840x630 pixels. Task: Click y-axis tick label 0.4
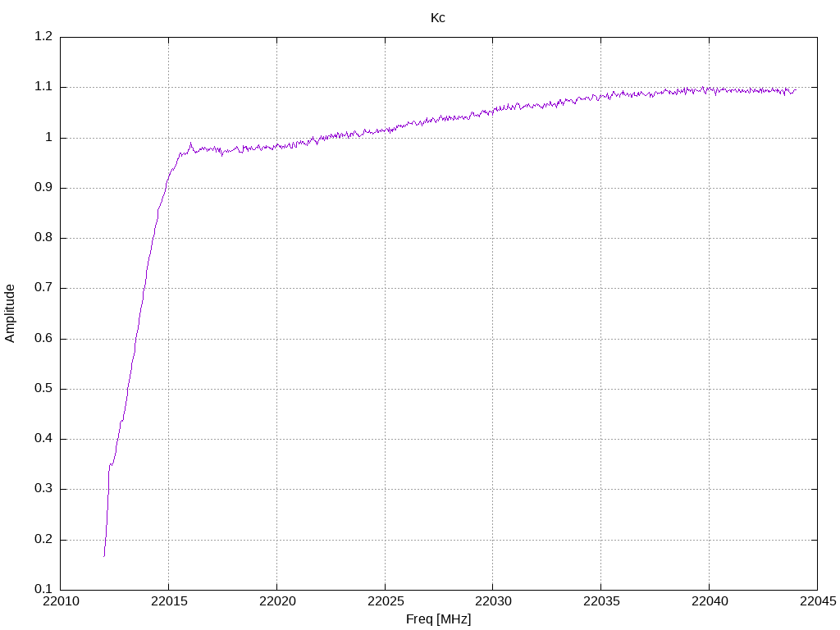[43, 439]
